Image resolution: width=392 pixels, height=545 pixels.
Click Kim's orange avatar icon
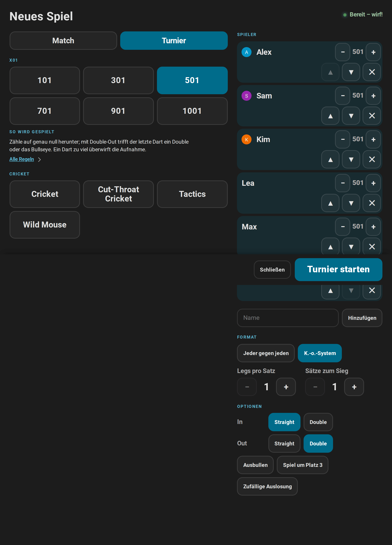[x=247, y=139]
